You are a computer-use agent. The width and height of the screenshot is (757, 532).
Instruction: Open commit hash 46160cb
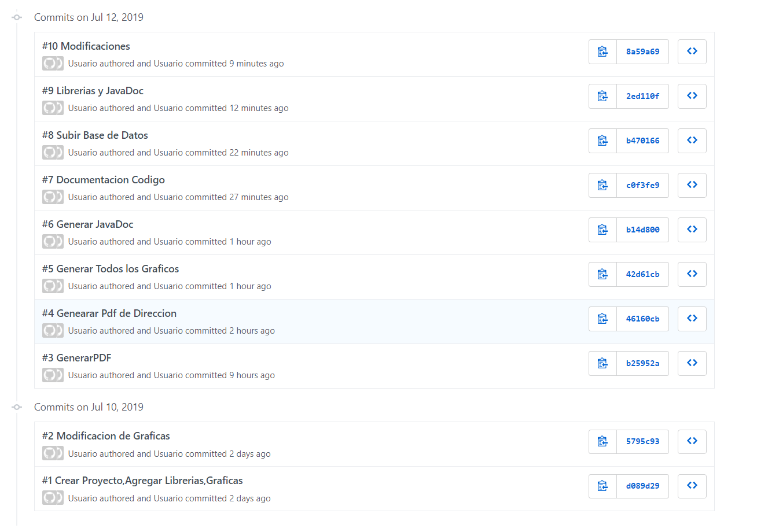pyautogui.click(x=642, y=319)
